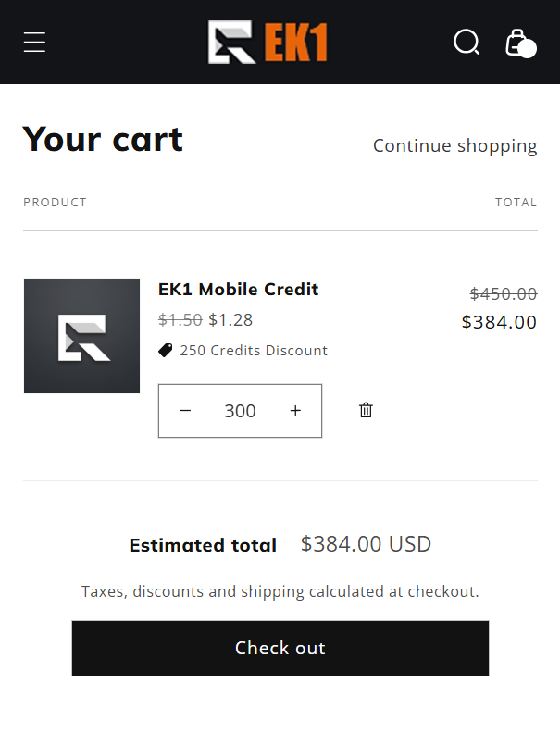The width and height of the screenshot is (560, 732).
Task: Click the EK1 store logo
Action: [268, 43]
